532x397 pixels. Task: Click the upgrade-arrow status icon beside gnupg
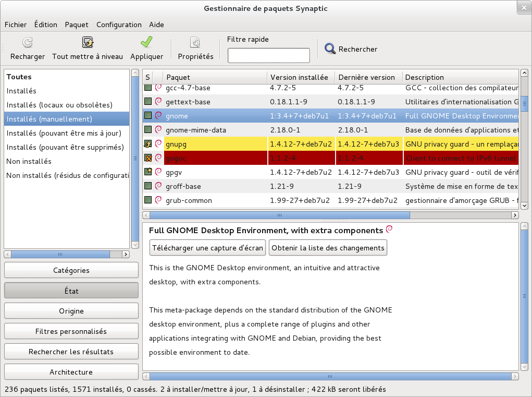149,144
